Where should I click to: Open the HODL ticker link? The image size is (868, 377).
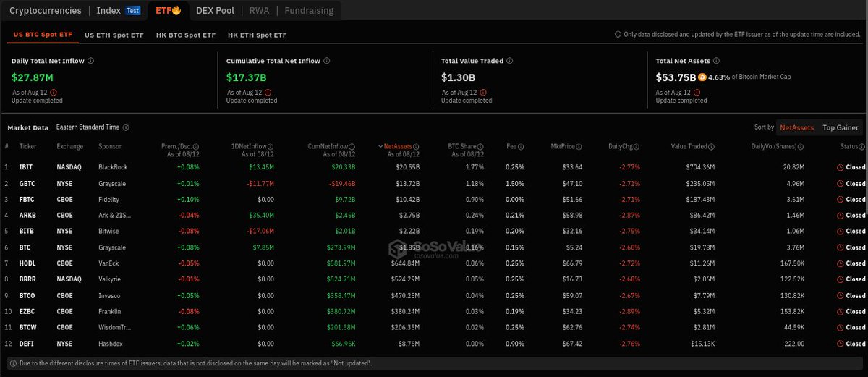[x=28, y=263]
